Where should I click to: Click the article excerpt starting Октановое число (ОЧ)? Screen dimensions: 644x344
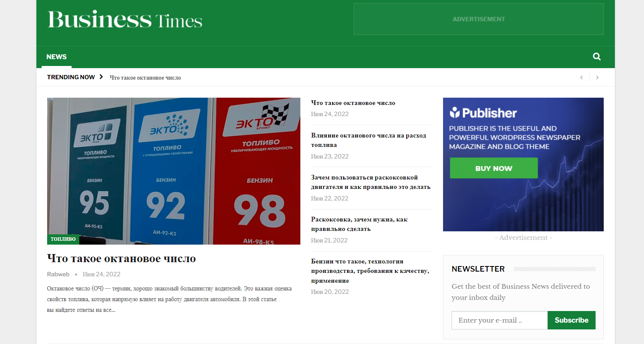point(169,299)
